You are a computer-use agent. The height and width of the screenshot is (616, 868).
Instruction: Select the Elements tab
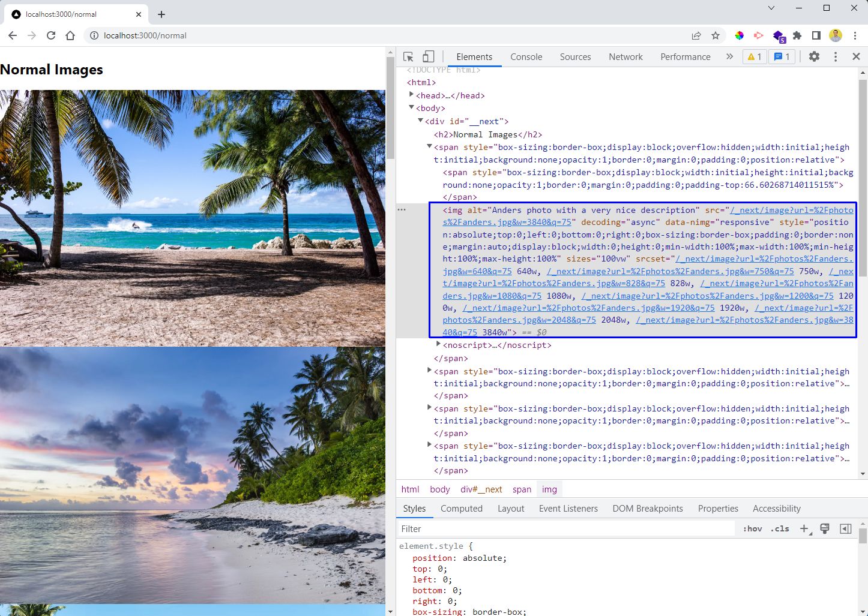pos(474,56)
